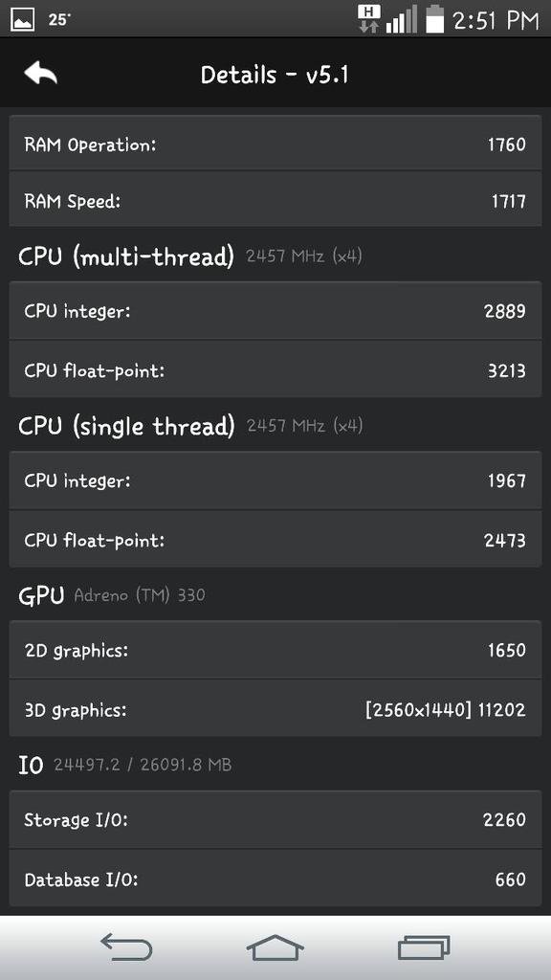Tap the 2D graphics score entry

pyautogui.click(x=275, y=650)
